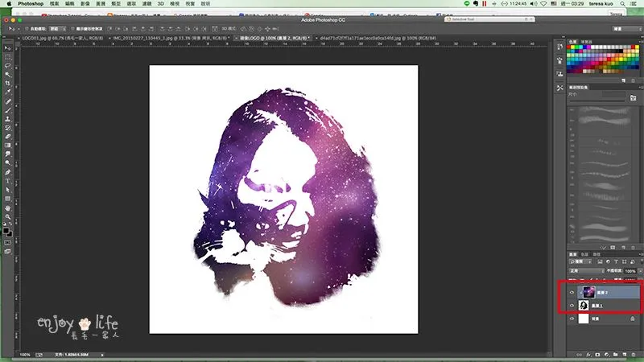The image size is (644, 362).
Task: Change the screen mode from the toolbox
Action: point(7,252)
